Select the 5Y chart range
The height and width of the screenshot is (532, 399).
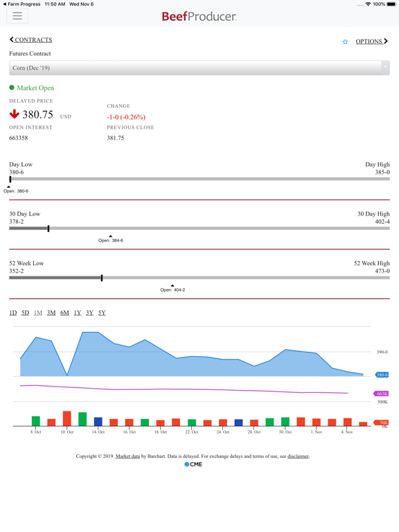(x=102, y=312)
